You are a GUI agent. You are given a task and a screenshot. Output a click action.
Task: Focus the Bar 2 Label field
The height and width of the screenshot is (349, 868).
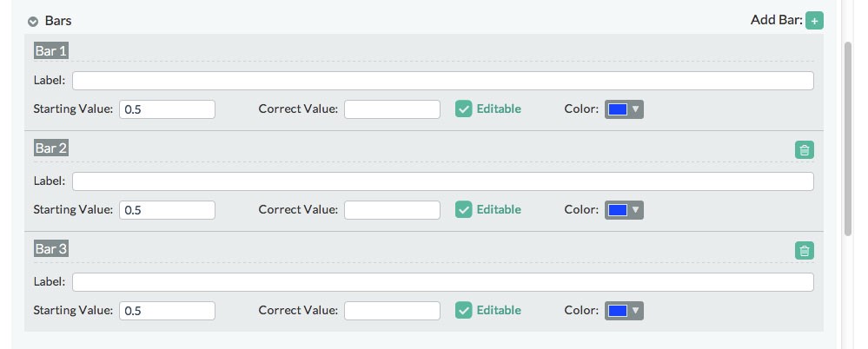pos(443,181)
